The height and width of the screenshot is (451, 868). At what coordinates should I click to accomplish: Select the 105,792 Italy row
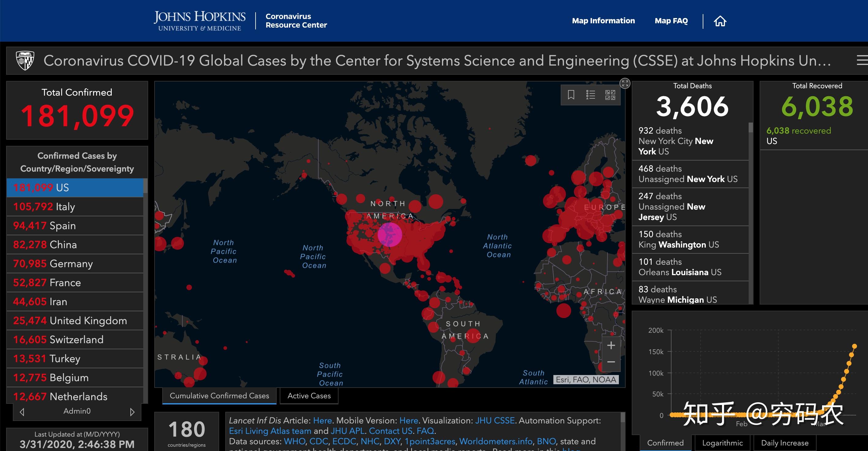(75, 207)
